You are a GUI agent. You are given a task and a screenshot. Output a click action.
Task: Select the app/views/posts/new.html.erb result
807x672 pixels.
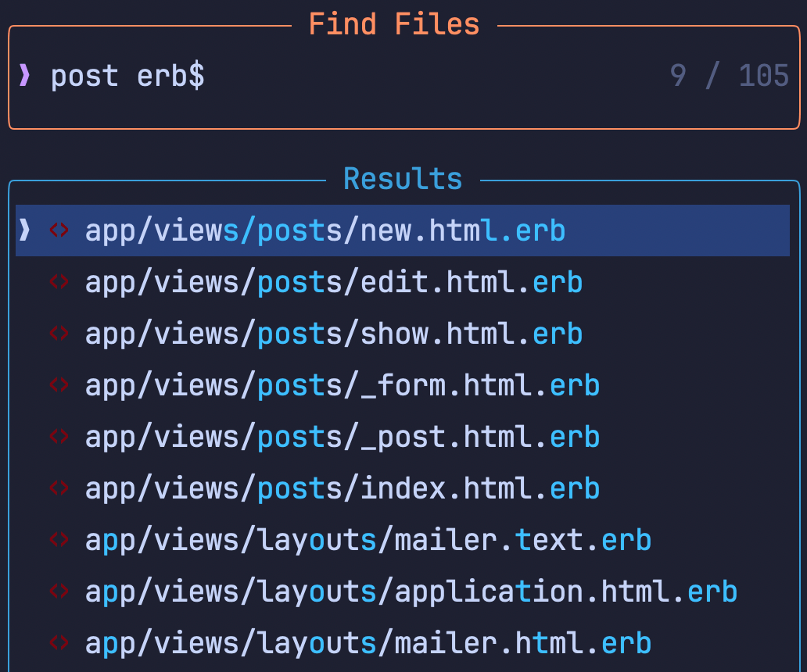point(325,231)
